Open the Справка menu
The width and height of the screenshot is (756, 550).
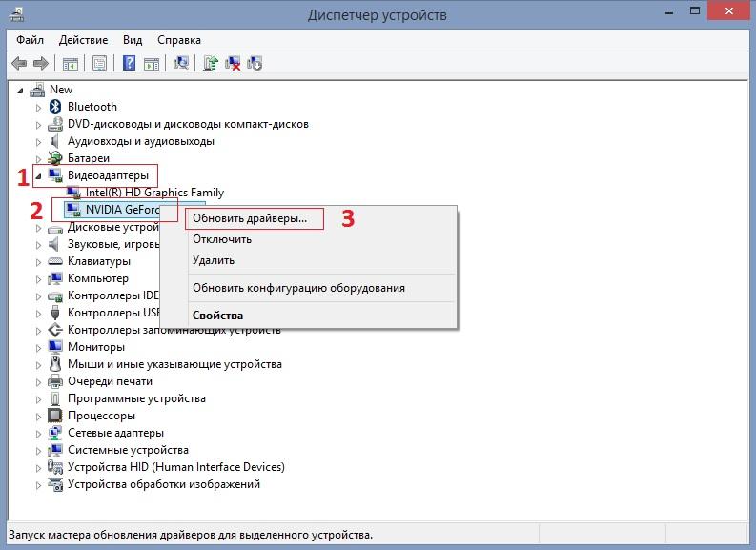(x=179, y=40)
